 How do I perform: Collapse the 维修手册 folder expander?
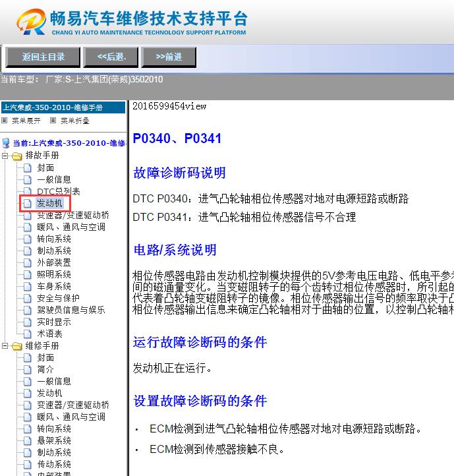[5, 345]
